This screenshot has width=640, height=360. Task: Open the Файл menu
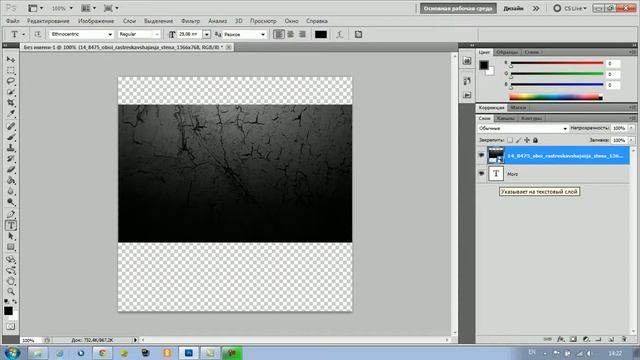(x=13, y=21)
